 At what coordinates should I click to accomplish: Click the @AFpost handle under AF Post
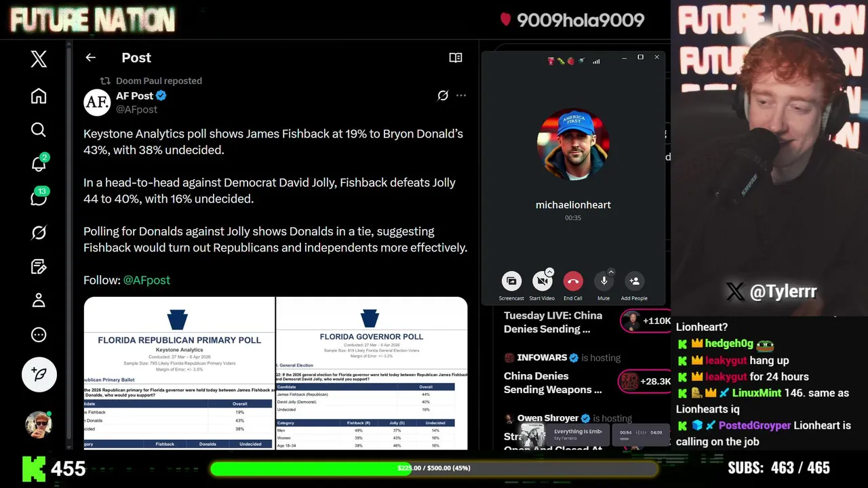click(136, 109)
